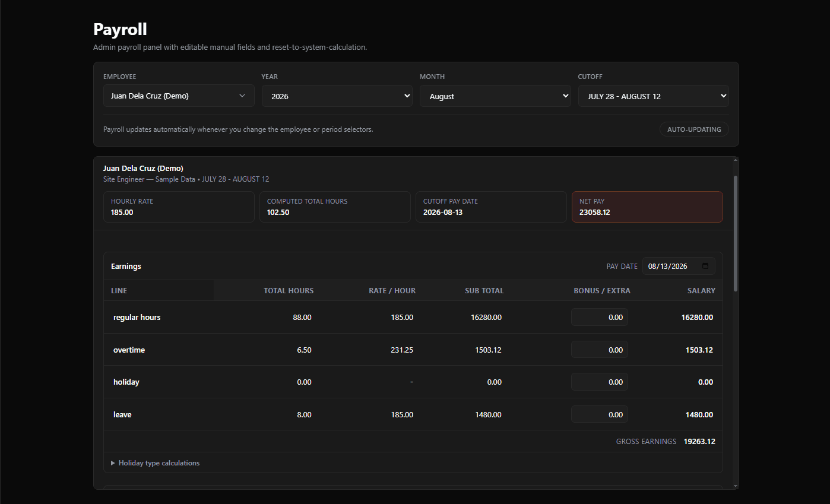Click overtime rate value 231.25
The height and width of the screenshot is (504, 830).
pos(402,350)
